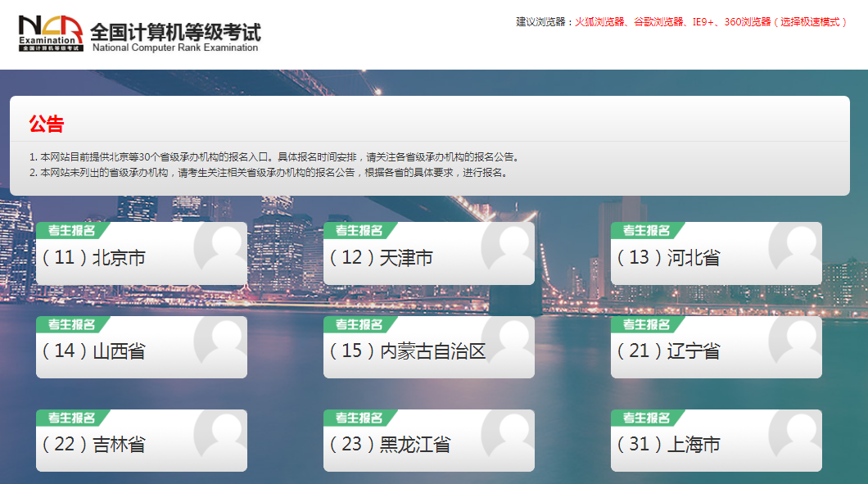This screenshot has height=484, width=868.
Task: Click the red 公告 heading
Action: (x=47, y=124)
